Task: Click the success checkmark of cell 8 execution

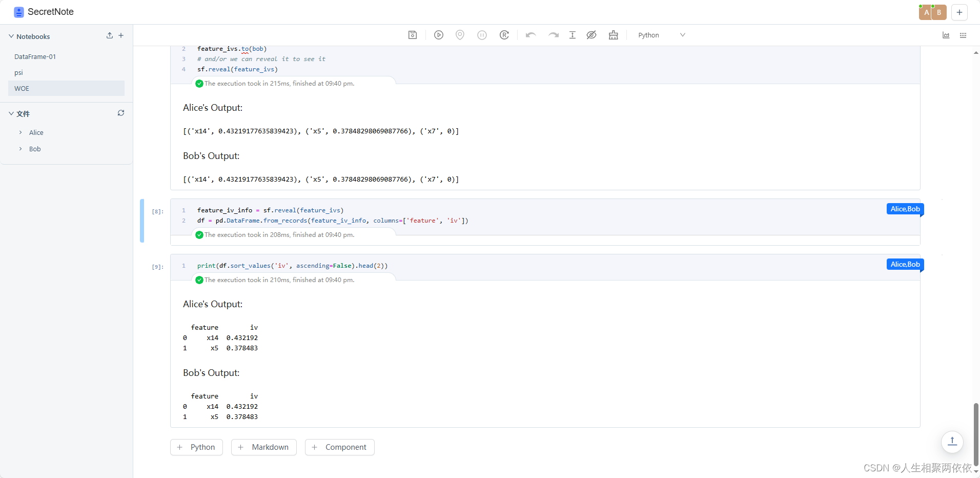Action: click(199, 235)
